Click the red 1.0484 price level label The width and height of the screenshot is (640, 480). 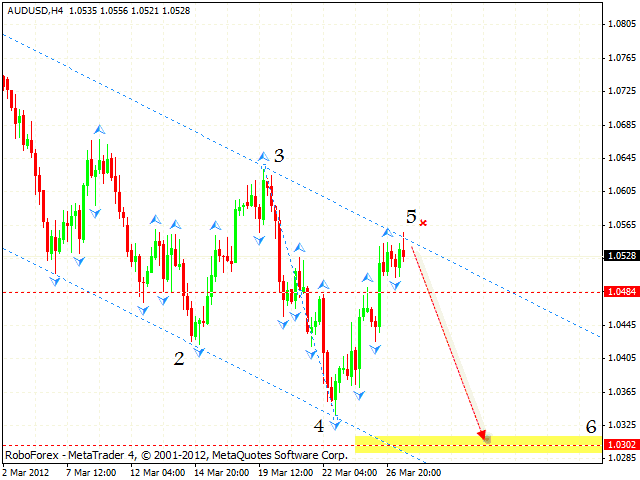click(622, 292)
